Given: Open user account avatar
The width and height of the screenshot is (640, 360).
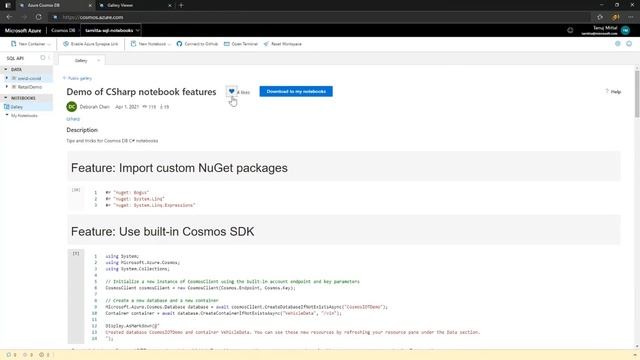Looking at the screenshot, I should [x=625, y=30].
